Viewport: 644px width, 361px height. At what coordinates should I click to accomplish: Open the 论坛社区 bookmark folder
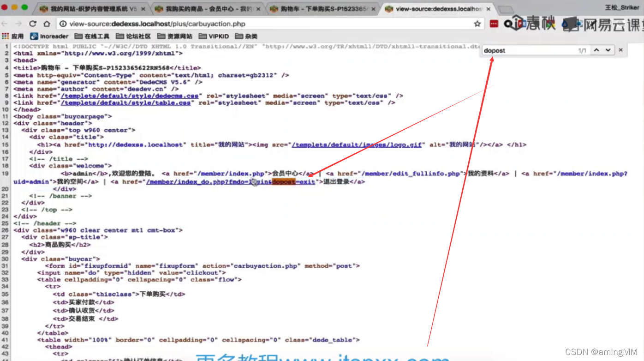tap(133, 36)
